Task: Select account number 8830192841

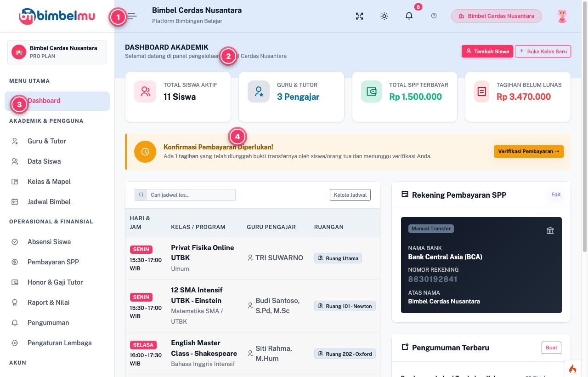Action: click(433, 279)
